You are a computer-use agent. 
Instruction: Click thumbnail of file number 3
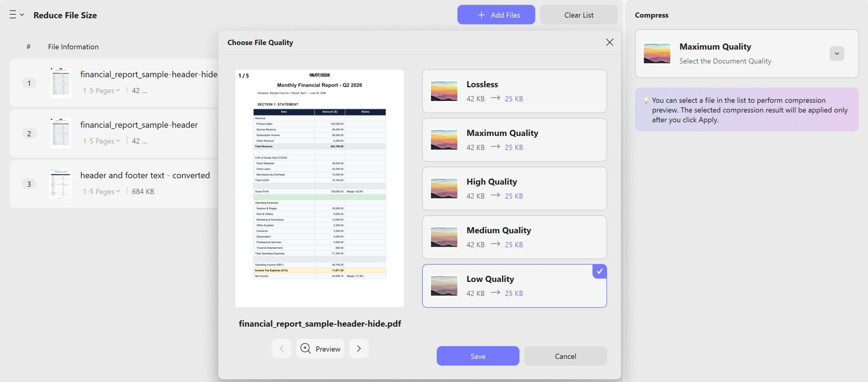tap(61, 184)
